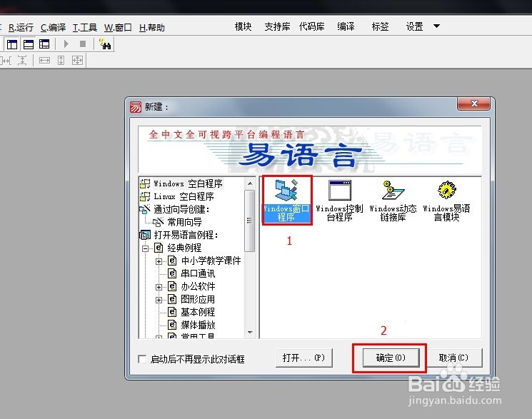Click vertical spacing alignment toolbar icon

click(x=22, y=61)
